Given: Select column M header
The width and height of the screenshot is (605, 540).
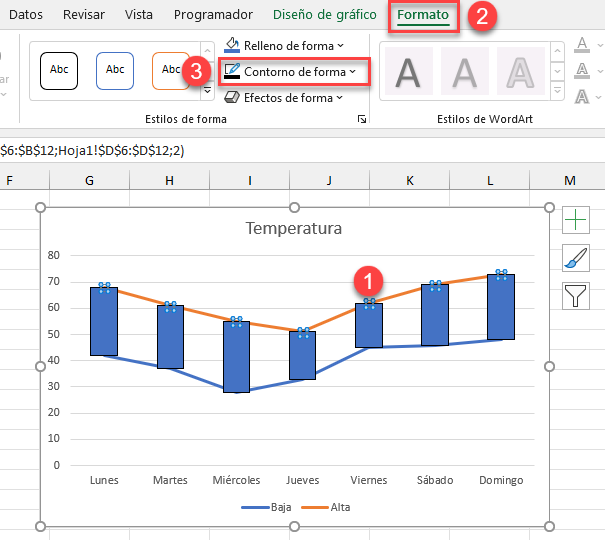Looking at the screenshot, I should pos(568,180).
